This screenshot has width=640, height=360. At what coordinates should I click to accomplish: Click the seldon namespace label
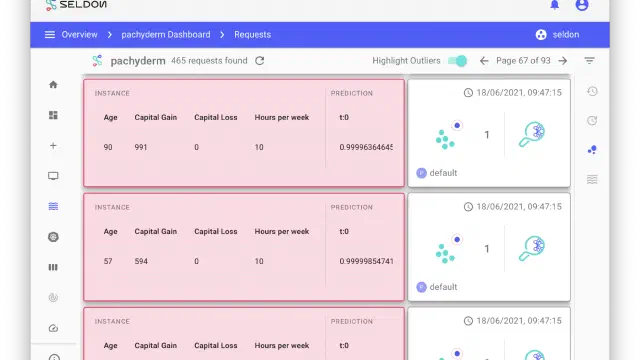(566, 35)
